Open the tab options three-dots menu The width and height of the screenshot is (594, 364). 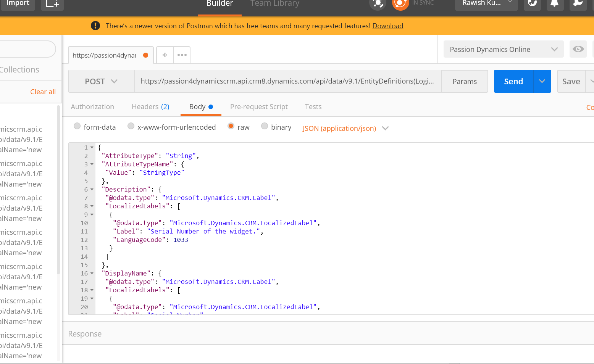(x=182, y=55)
